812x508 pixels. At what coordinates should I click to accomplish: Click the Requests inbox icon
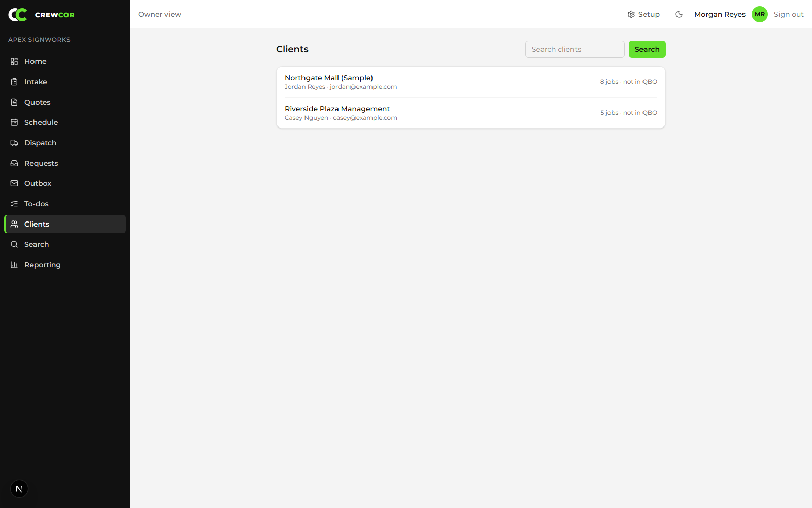(x=14, y=163)
